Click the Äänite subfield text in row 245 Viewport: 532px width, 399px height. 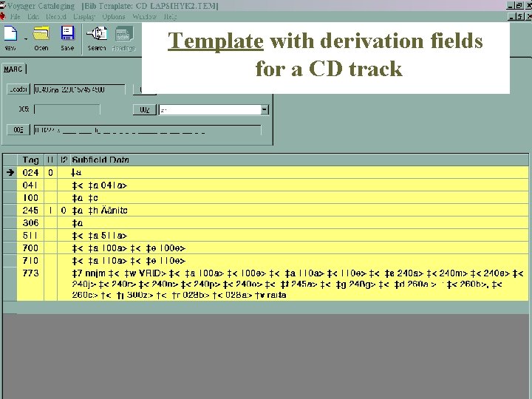pos(115,211)
